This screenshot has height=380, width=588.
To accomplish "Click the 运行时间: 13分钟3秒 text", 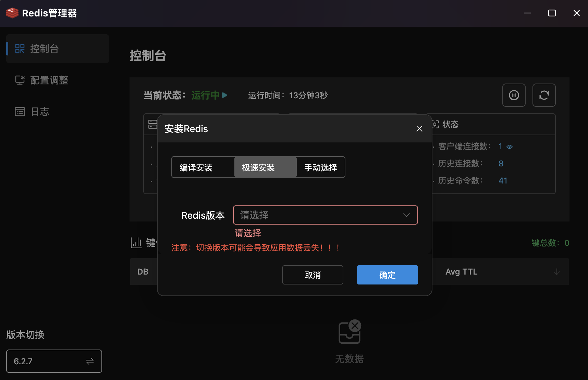I will (x=288, y=95).
